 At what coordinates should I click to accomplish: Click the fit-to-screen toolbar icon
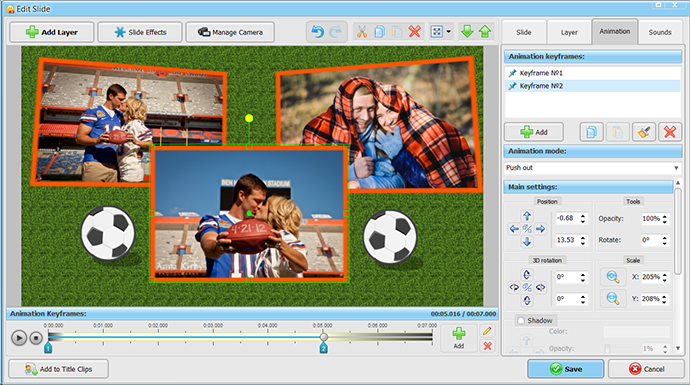pos(437,32)
